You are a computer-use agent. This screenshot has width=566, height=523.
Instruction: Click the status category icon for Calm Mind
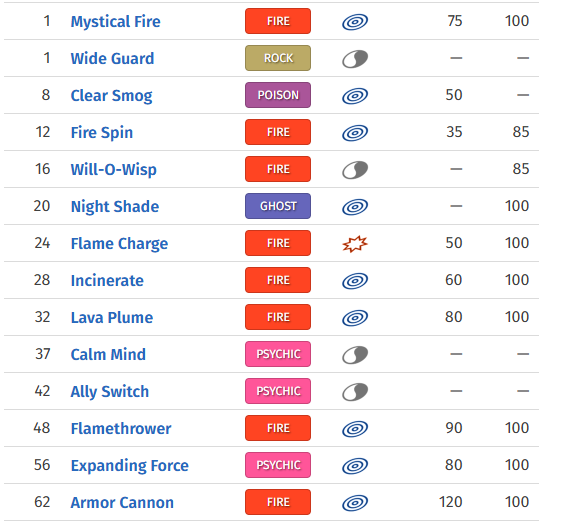355,355
